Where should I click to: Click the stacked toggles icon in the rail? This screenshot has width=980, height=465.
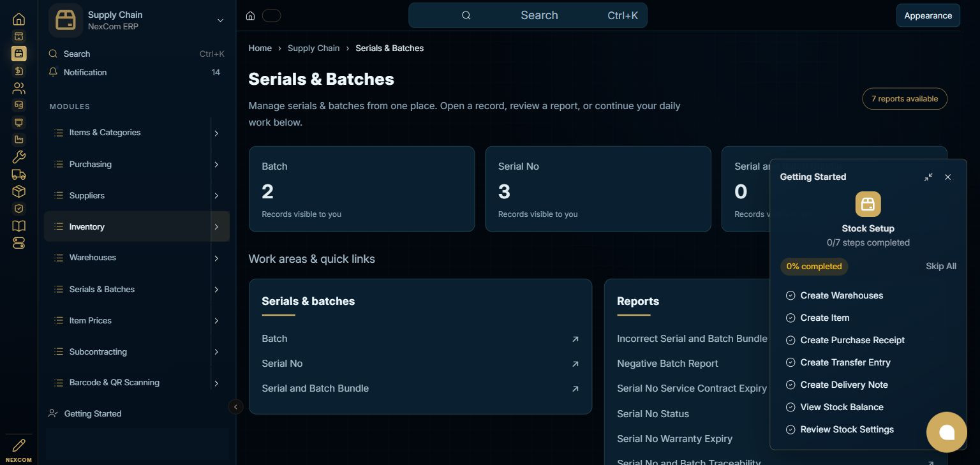19,243
